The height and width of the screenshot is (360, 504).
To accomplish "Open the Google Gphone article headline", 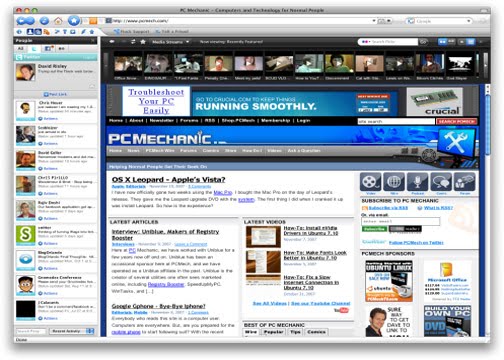I will click(158, 306).
